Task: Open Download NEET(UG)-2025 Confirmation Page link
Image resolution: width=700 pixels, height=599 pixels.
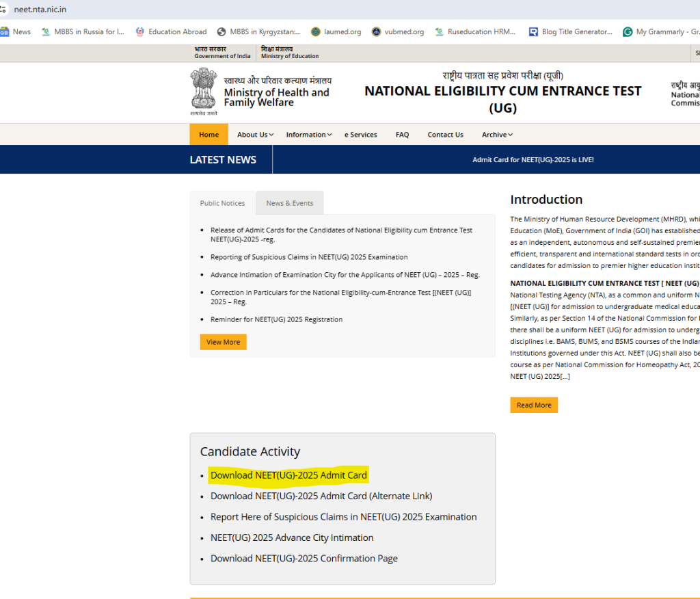Action: pos(304,559)
